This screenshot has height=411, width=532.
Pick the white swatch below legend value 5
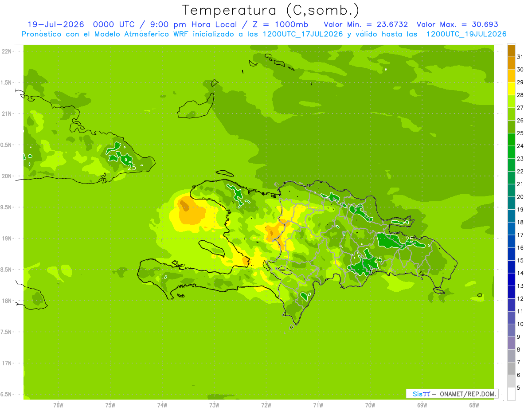tap(511, 394)
